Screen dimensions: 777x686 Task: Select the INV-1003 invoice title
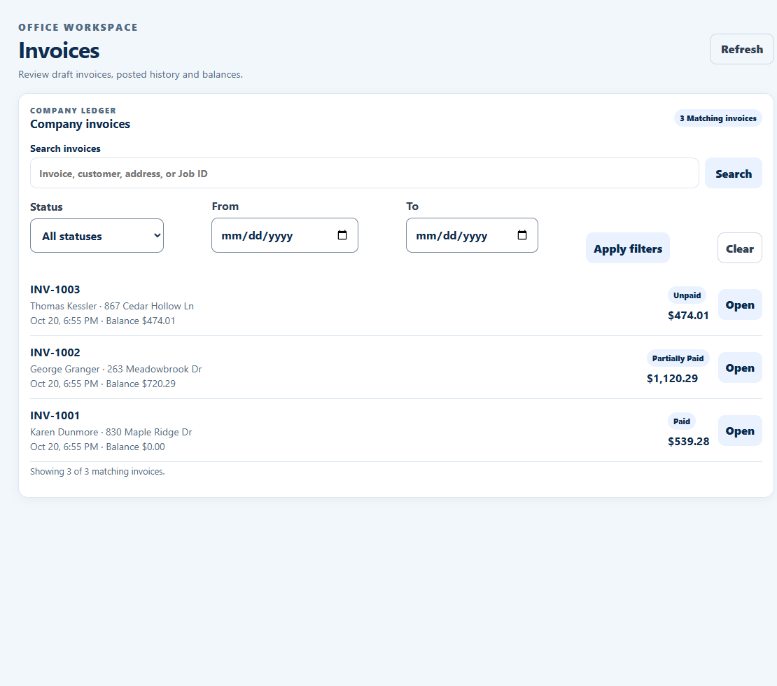click(x=55, y=289)
